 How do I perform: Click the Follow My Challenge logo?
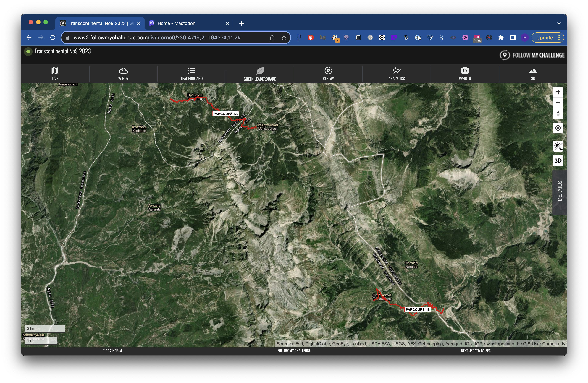[532, 55]
